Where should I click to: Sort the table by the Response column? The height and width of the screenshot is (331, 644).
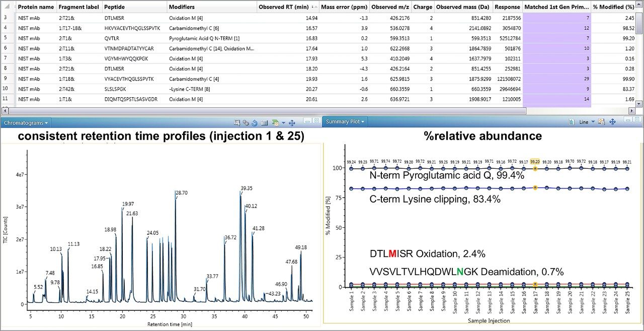point(507,7)
